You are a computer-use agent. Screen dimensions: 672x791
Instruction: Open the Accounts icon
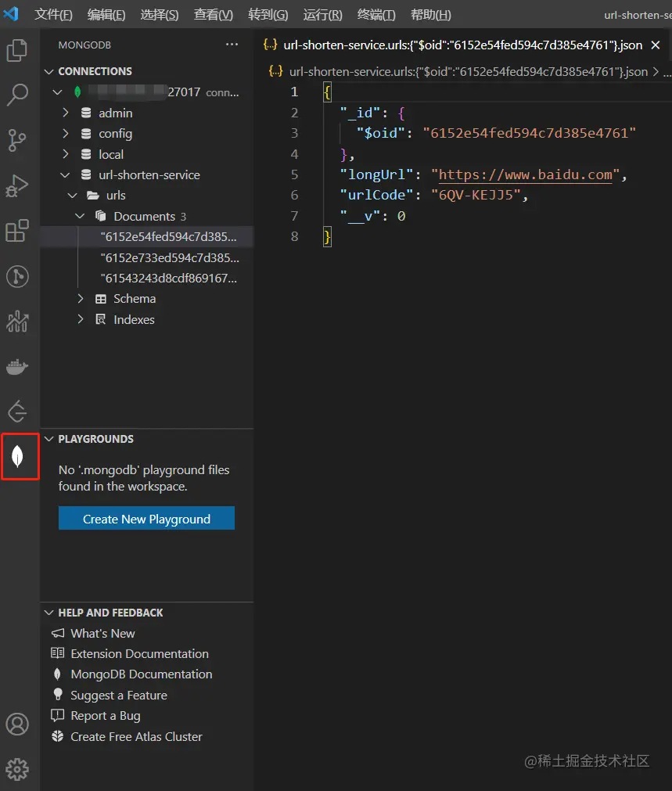17,724
